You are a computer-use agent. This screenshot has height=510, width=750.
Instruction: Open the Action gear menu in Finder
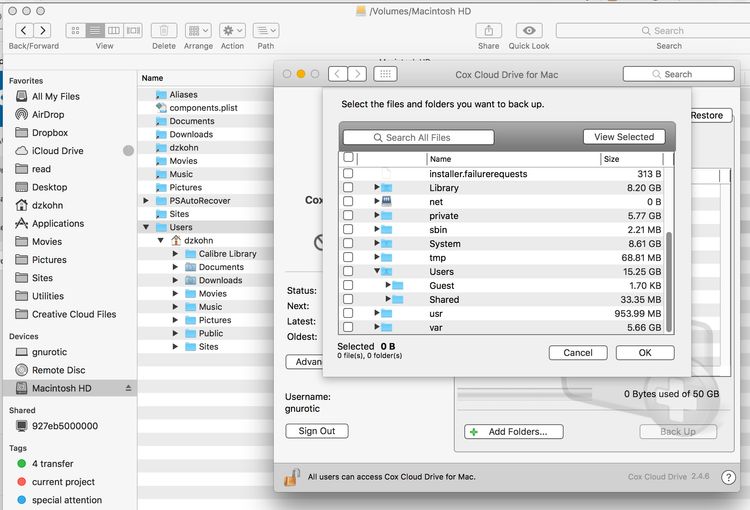click(232, 31)
